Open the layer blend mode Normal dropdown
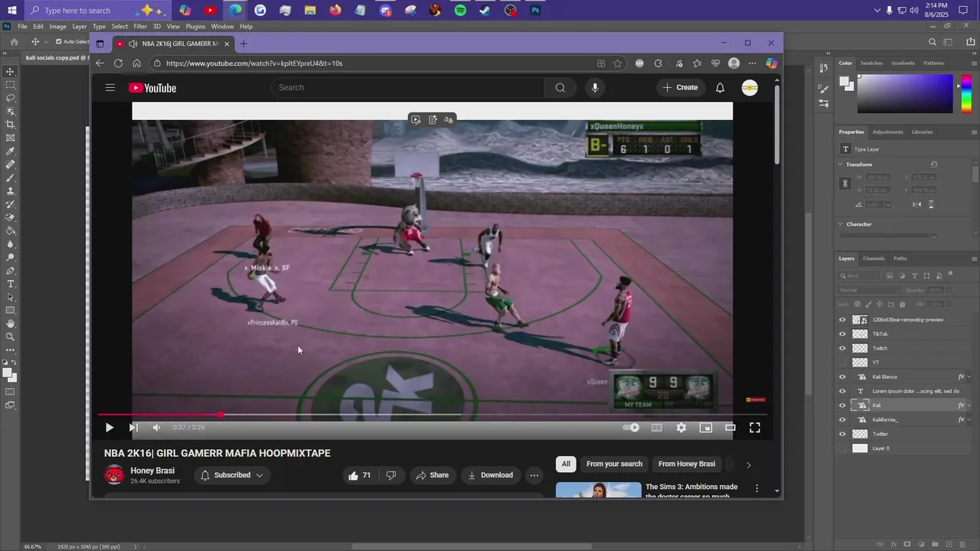Screen dimensions: 980x551 click(x=871, y=290)
